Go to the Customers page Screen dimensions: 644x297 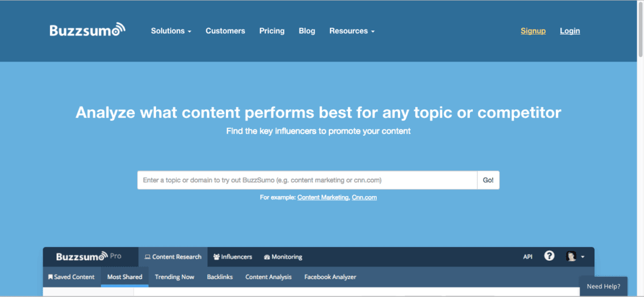(225, 31)
